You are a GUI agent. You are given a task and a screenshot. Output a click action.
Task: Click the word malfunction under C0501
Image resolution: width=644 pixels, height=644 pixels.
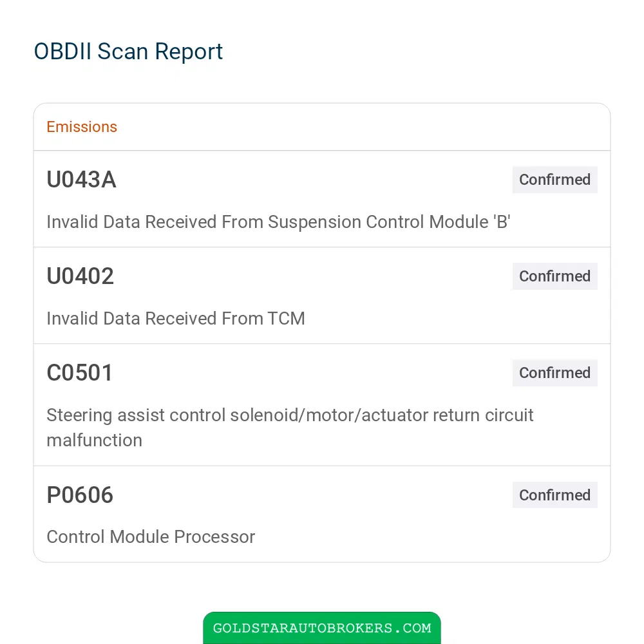click(95, 440)
